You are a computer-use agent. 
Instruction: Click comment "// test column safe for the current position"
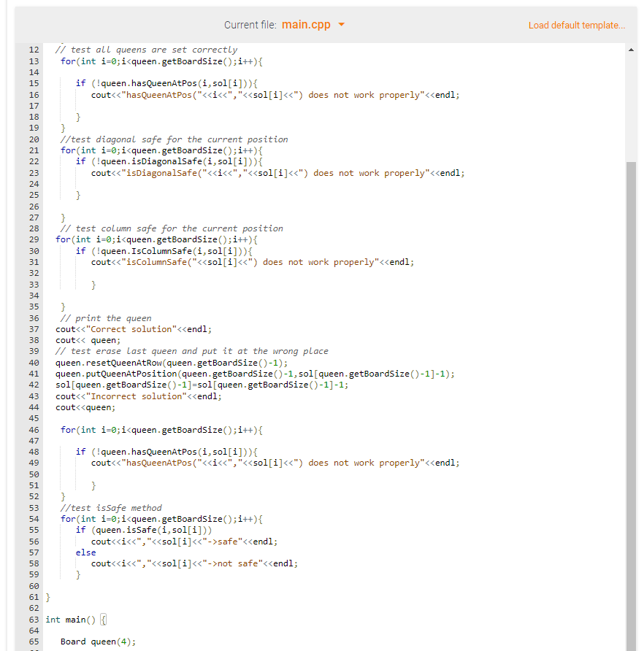172,228
